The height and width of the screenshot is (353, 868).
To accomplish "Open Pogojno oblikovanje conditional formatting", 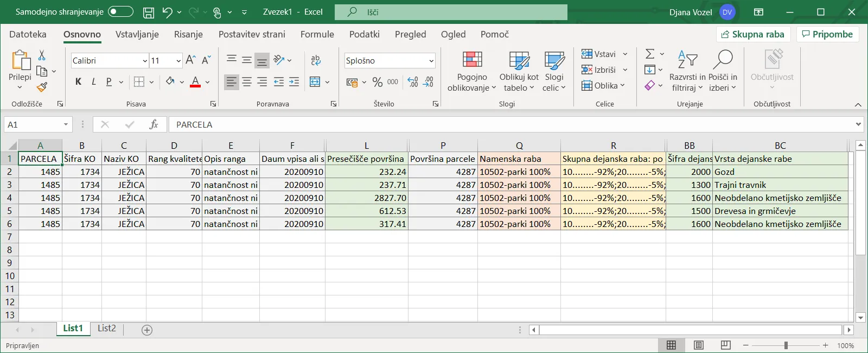I will click(471, 72).
